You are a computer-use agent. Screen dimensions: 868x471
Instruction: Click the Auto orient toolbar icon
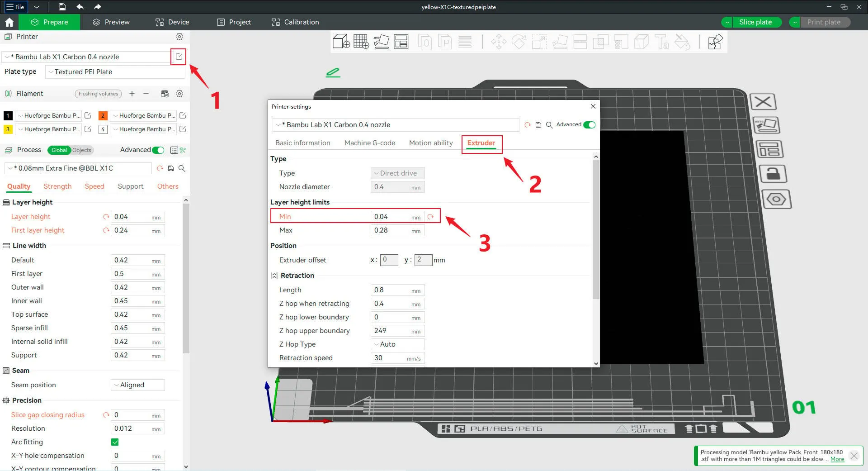pos(381,42)
